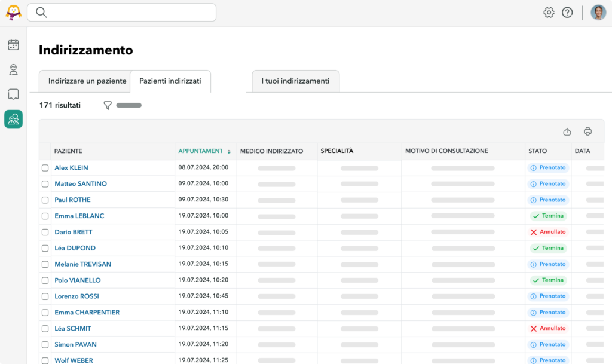
Task: Click inside the search field at the top
Action: point(122,12)
